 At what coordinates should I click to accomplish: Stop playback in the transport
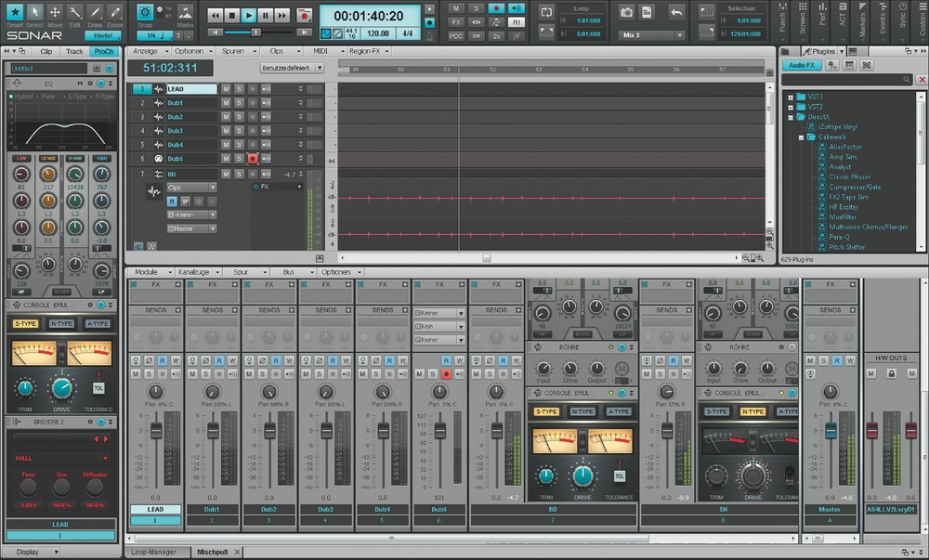[x=232, y=16]
